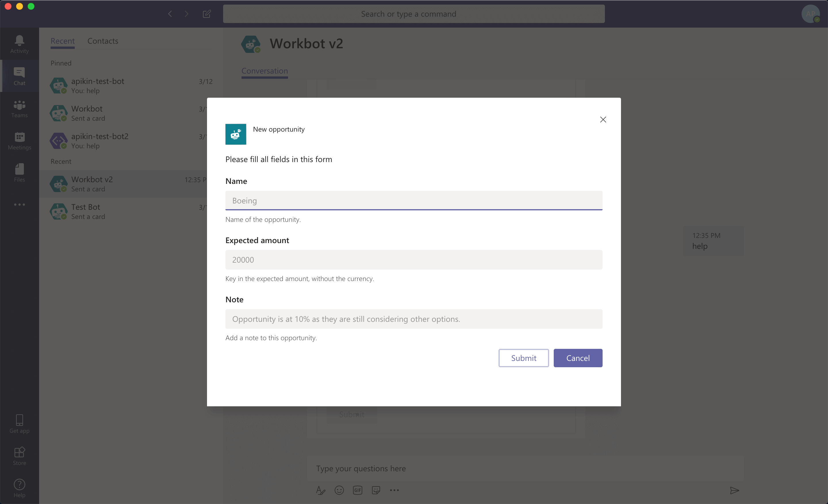Select the Conversation tab
This screenshot has height=504, width=828.
click(x=264, y=71)
